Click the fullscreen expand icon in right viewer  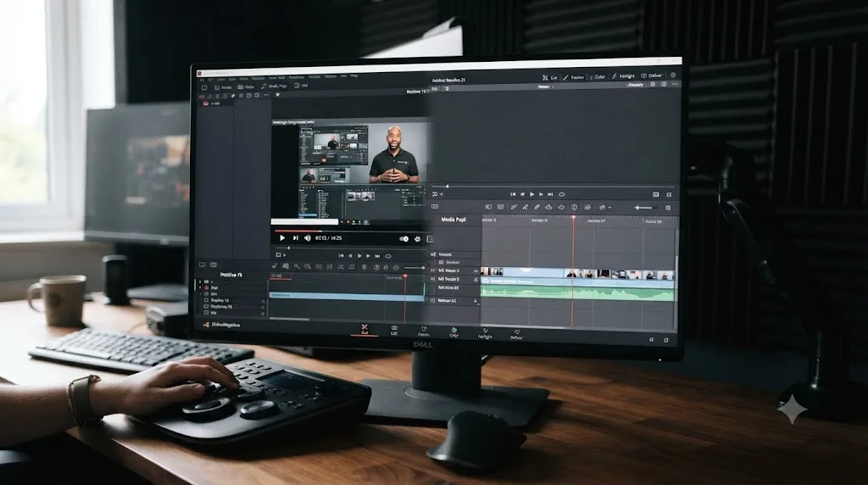point(669,194)
